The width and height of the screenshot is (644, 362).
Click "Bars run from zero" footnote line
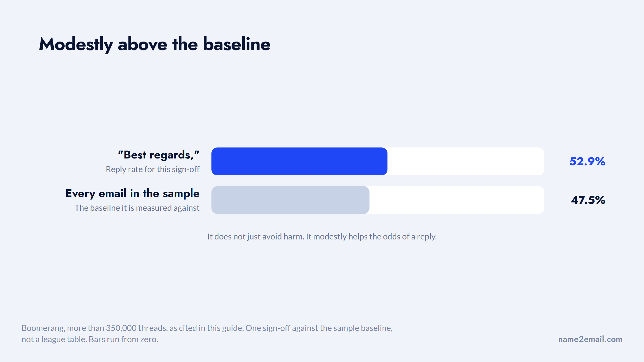123,339
